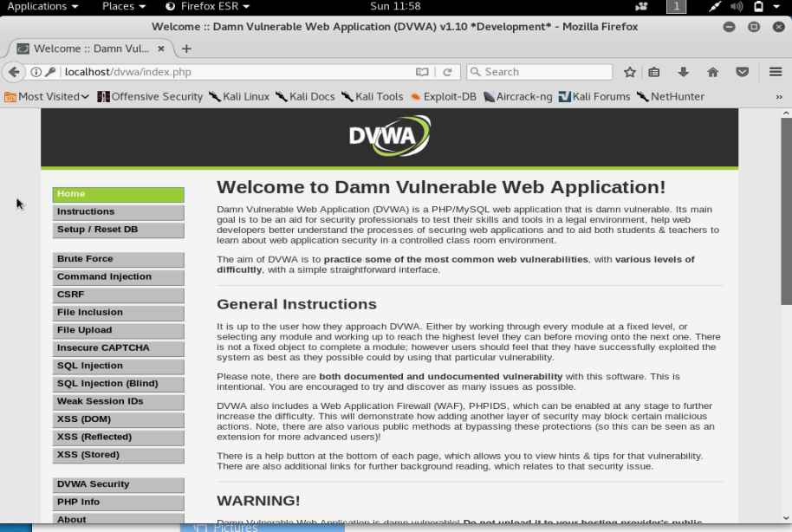Click the Welcome to Damn Vulnerable Web Application! heading

click(x=441, y=187)
